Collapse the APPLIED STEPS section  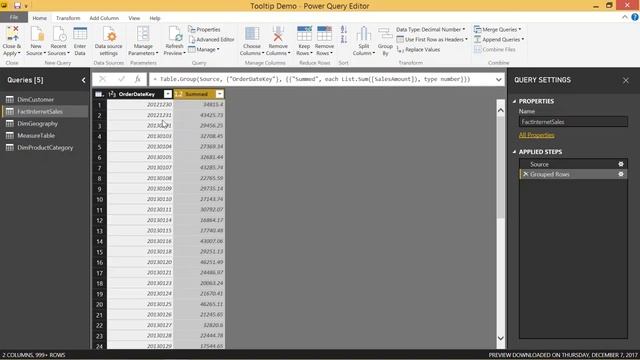click(x=514, y=152)
